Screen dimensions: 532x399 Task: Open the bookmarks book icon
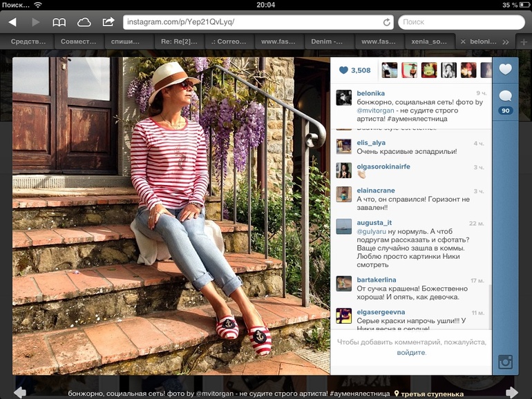tap(59, 22)
